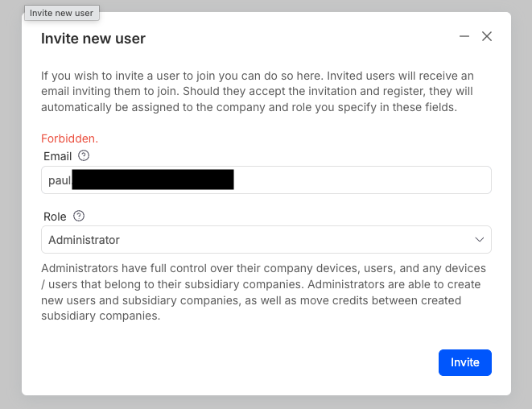
Task: Click the blacked-out portion of the email
Action: (x=153, y=180)
